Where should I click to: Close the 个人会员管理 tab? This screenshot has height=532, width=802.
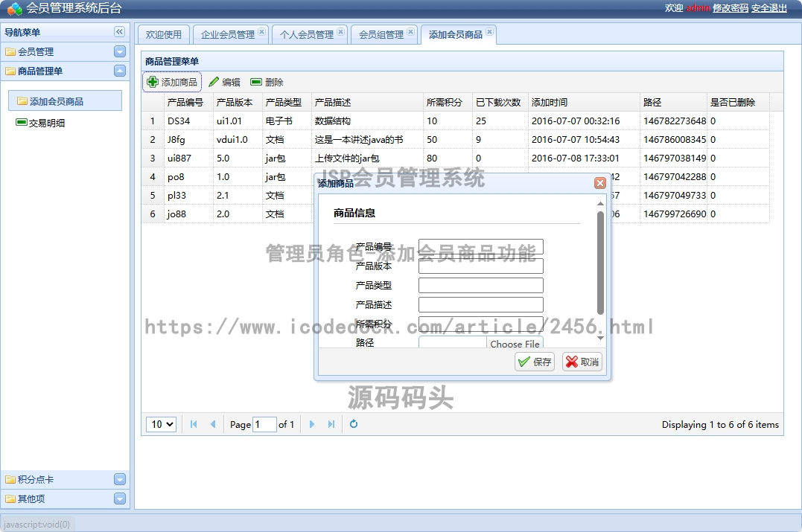click(340, 32)
